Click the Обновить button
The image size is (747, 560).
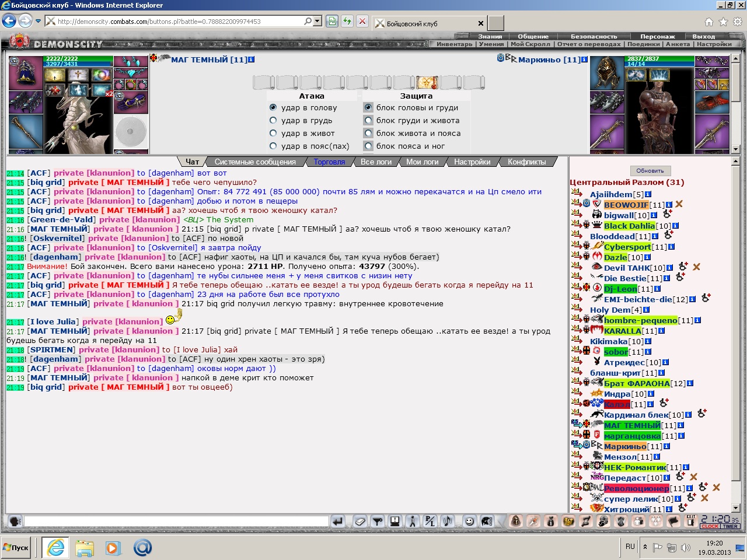pos(650,171)
